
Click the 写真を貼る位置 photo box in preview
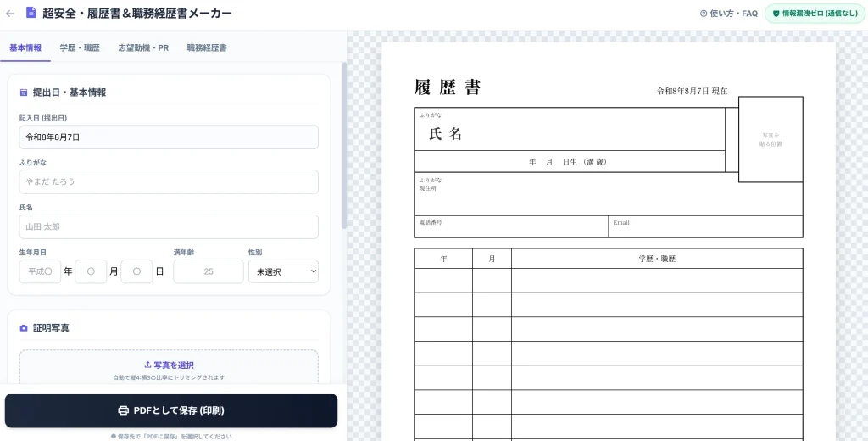click(x=771, y=140)
